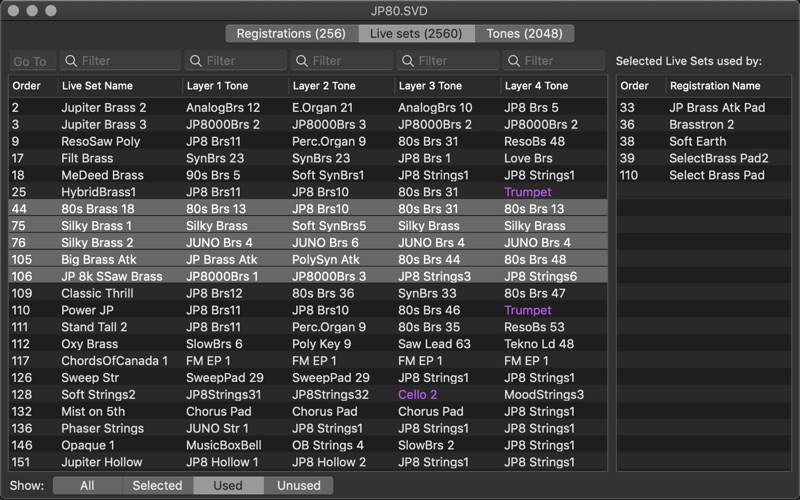
Task: Select the MeDeed Brass live set
Action: 308,175
